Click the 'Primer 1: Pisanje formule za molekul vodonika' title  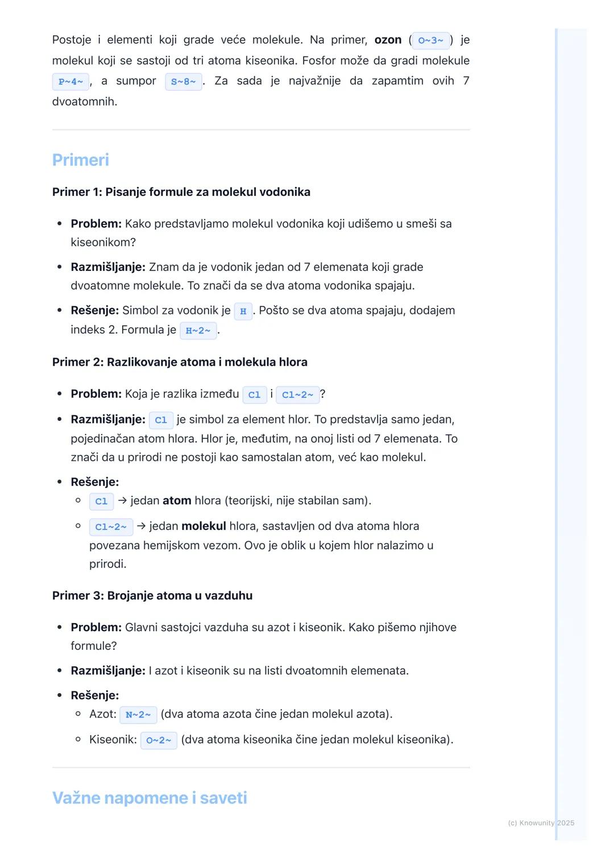181,192
